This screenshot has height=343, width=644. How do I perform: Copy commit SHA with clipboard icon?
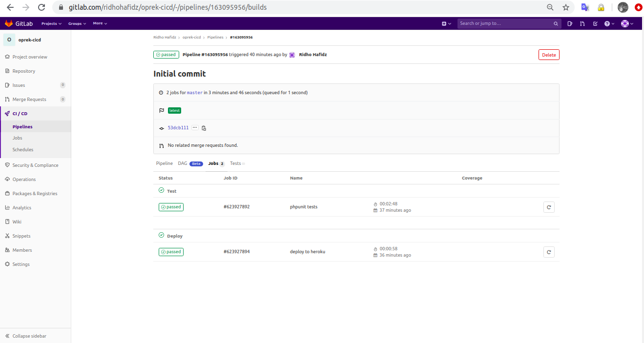(204, 128)
